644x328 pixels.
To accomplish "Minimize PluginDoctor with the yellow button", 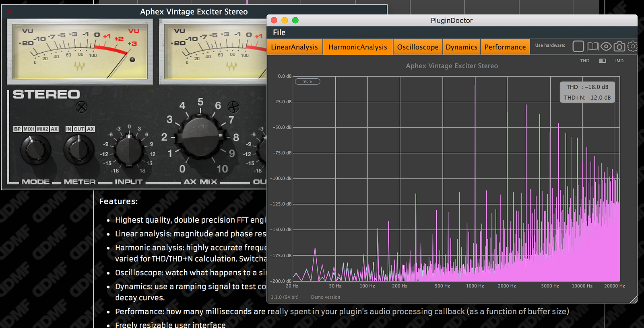I will (x=285, y=20).
